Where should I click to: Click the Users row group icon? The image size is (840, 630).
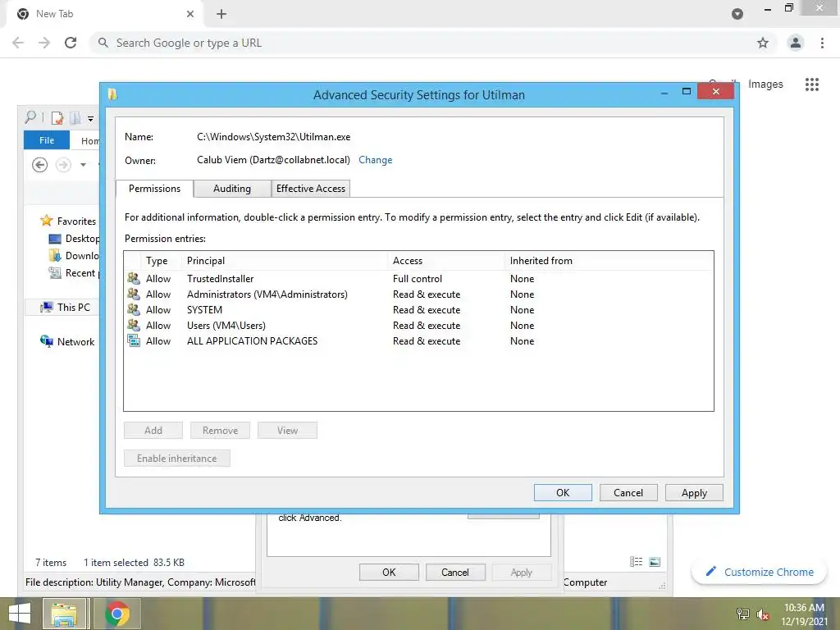tap(134, 325)
